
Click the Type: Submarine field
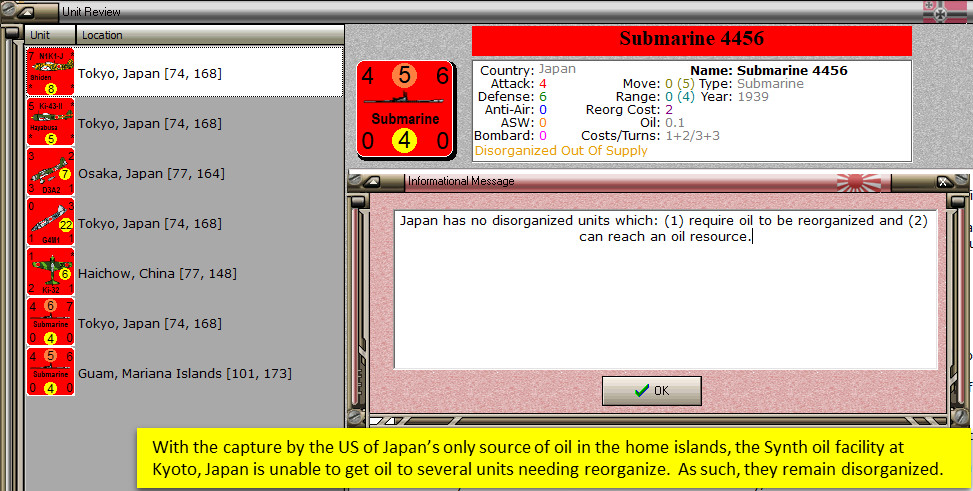pyautogui.click(x=751, y=84)
